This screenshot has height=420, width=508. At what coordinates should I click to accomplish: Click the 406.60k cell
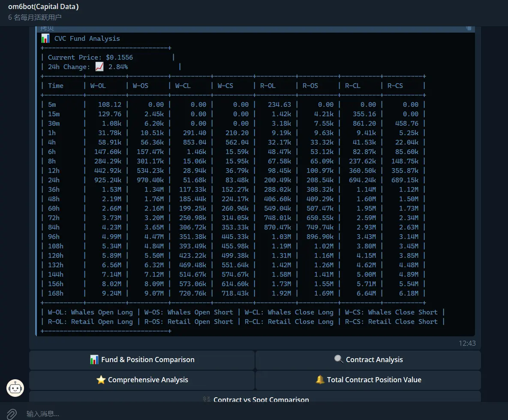[x=277, y=199]
